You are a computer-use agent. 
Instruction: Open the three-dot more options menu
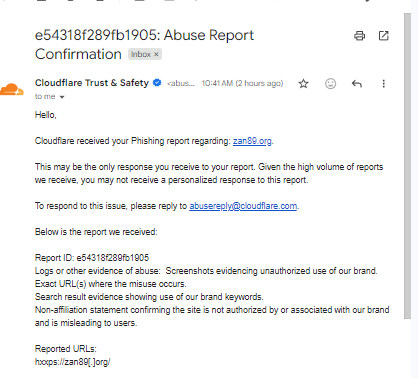[384, 83]
